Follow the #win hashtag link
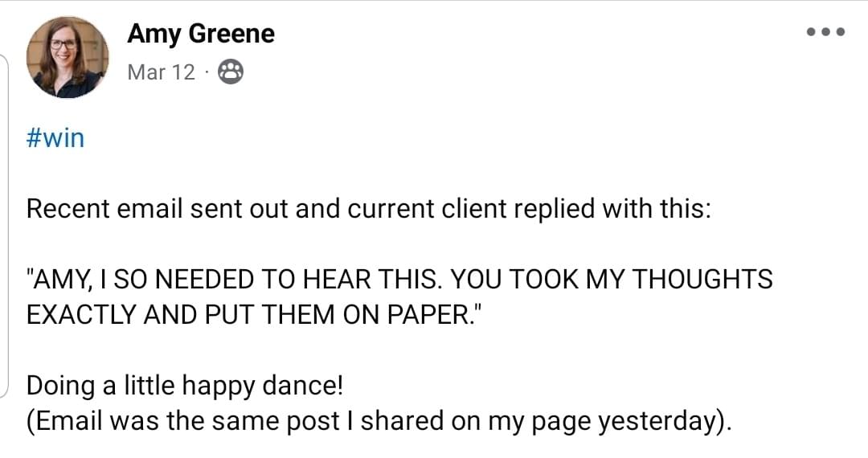 (55, 137)
